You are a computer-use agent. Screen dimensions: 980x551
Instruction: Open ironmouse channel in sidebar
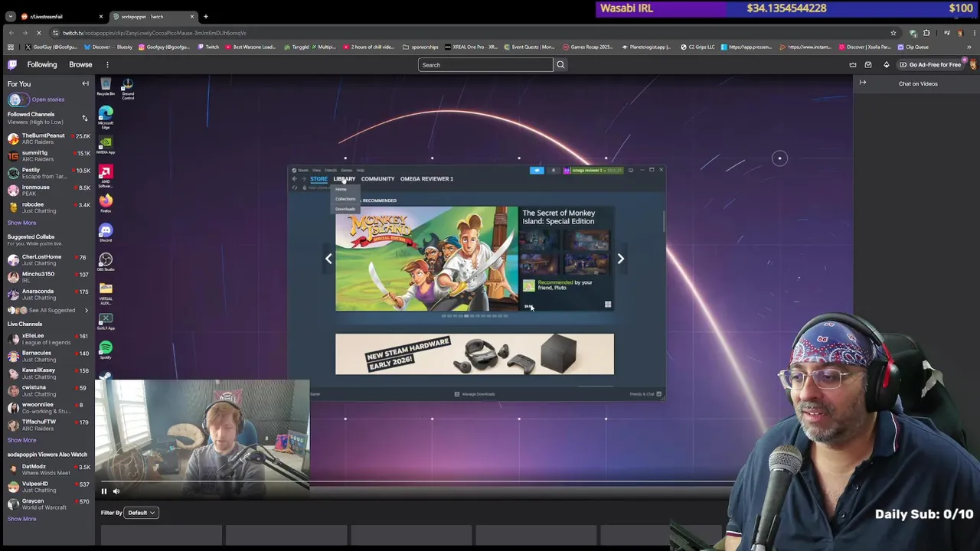point(47,191)
